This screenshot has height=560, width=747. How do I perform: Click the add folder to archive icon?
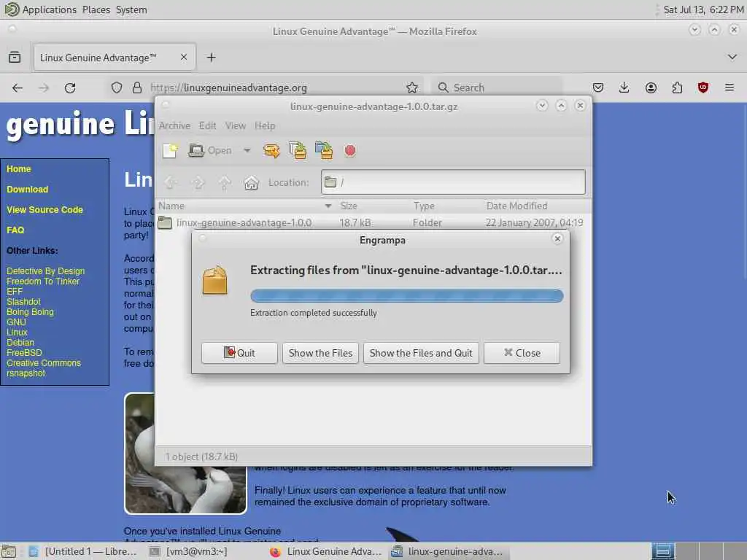(324, 150)
